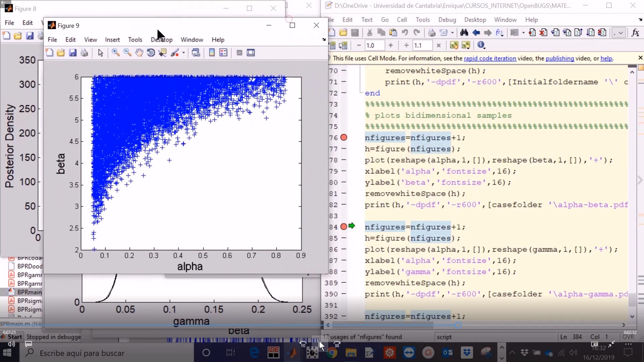
Task: Insert a legend into Figure 9
Action: [223, 53]
